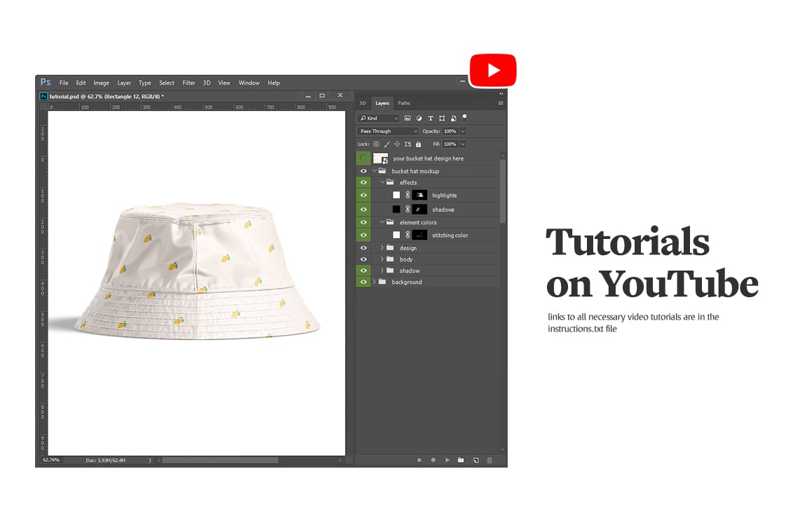Open the Layers panel menu icon
The image size is (798, 532).
[x=500, y=102]
